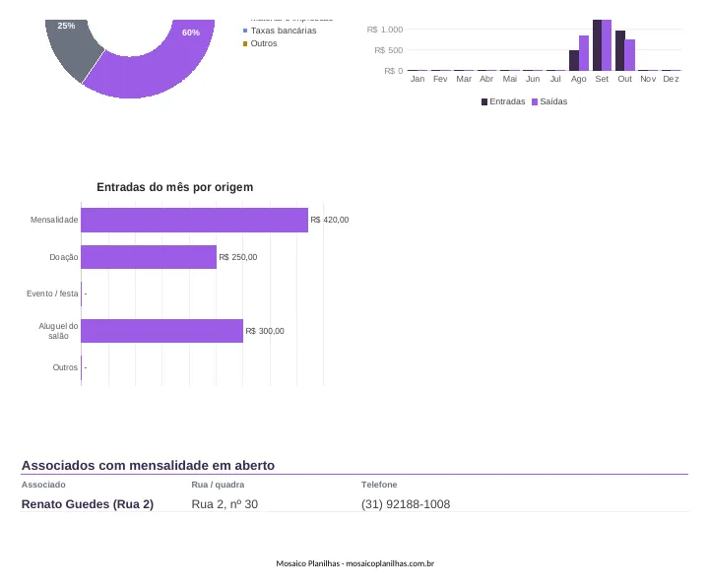Screen dimensions: 708x588
Task: Select the Rua 2, nº 30 cell
Action: [225, 504]
